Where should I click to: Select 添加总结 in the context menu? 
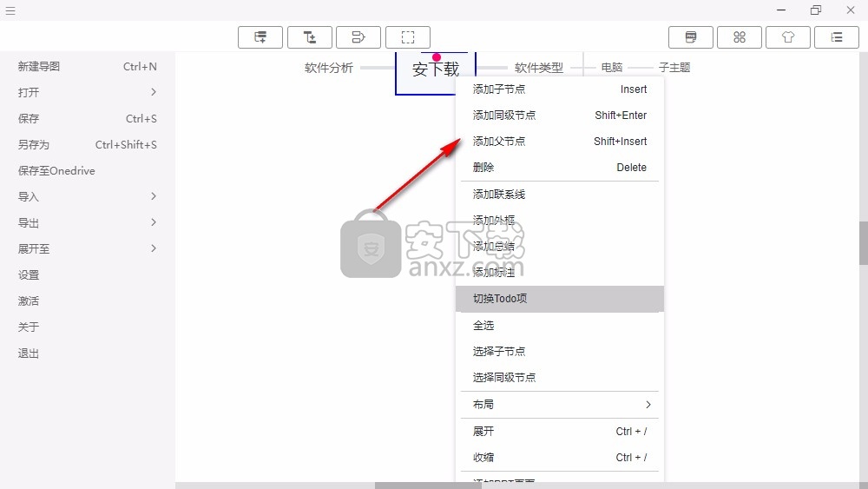pyautogui.click(x=560, y=247)
